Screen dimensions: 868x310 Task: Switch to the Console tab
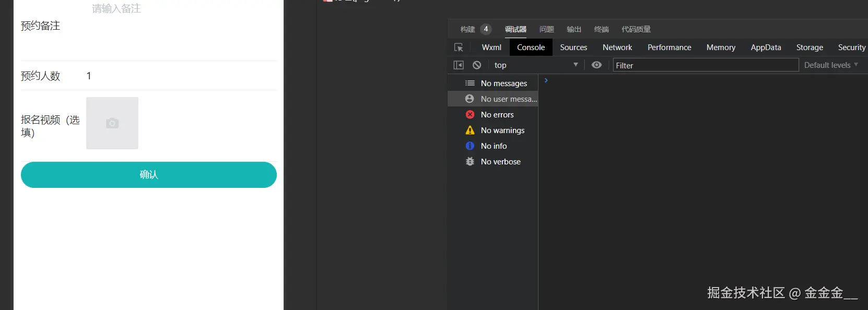tap(531, 47)
